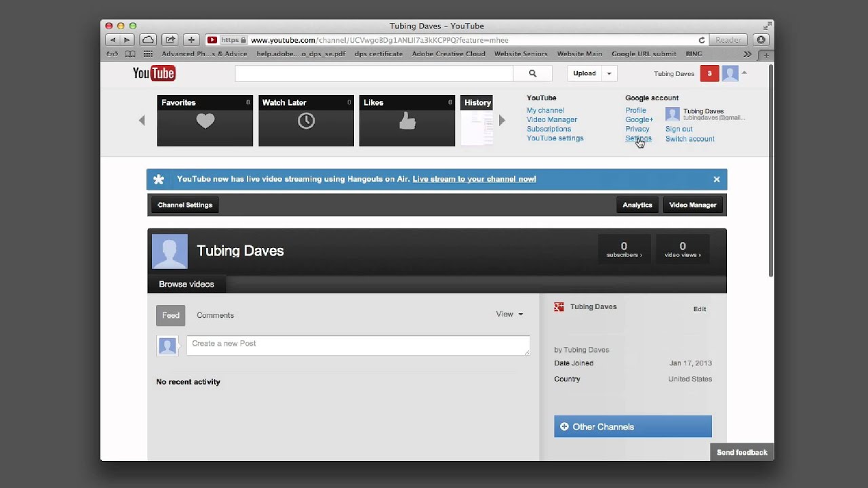
Task: Click the Safari share button
Action: pos(170,40)
